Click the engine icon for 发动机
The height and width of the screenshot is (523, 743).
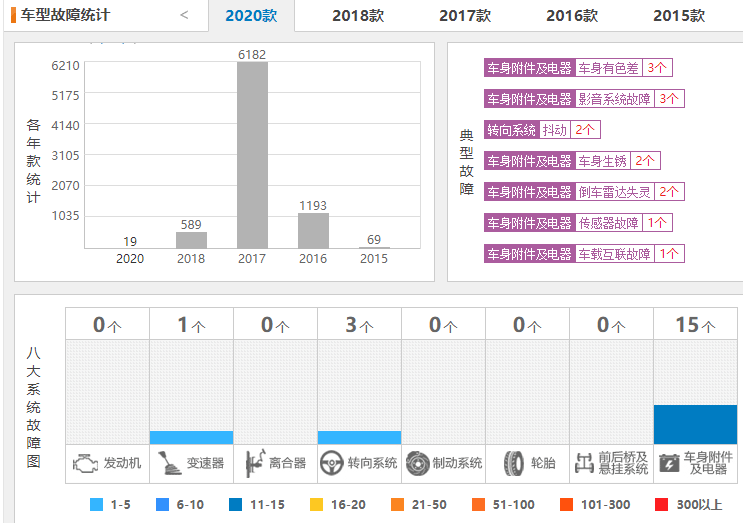click(85, 463)
